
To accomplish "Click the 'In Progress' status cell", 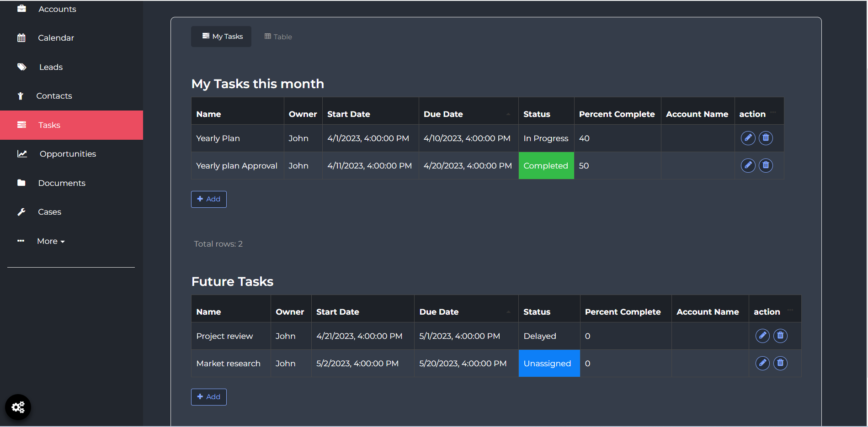I will [x=546, y=138].
